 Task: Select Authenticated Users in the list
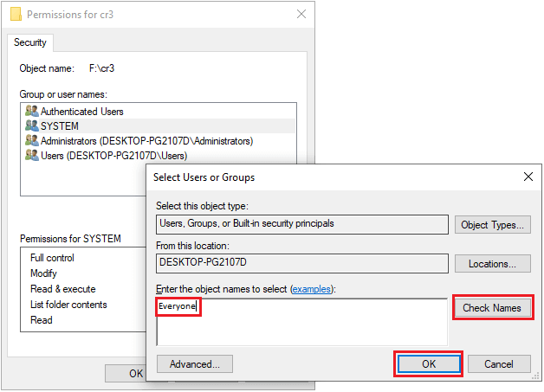[82, 112]
